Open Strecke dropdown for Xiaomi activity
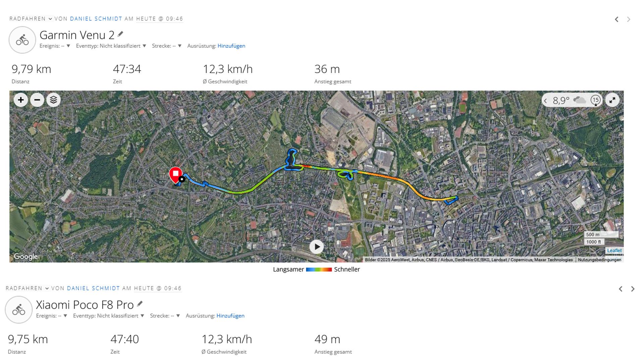Image resolution: width=644 pixels, height=362 pixels. (x=178, y=316)
